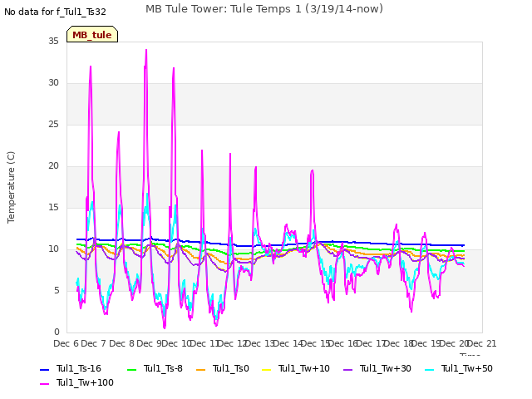Click the Dec 8 x-axis tick label
This screenshot has height=399, width=532.
[122, 343]
